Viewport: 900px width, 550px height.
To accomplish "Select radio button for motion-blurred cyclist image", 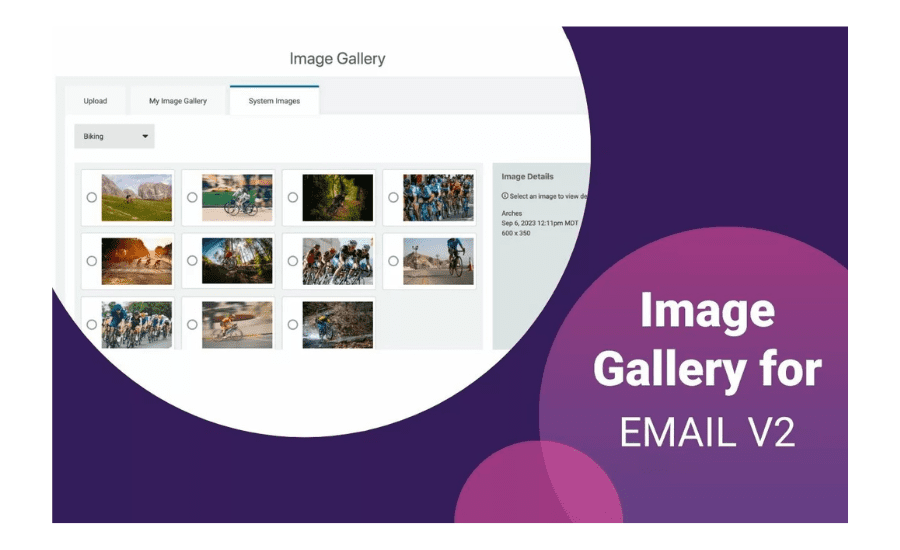I will pyautogui.click(x=192, y=324).
